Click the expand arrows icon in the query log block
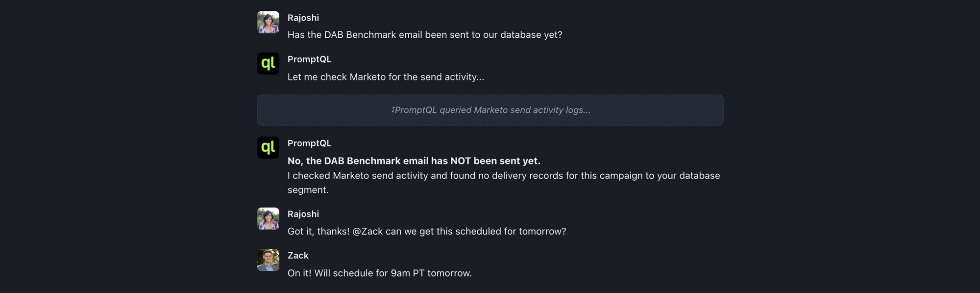The width and height of the screenshot is (980, 293). [393, 110]
